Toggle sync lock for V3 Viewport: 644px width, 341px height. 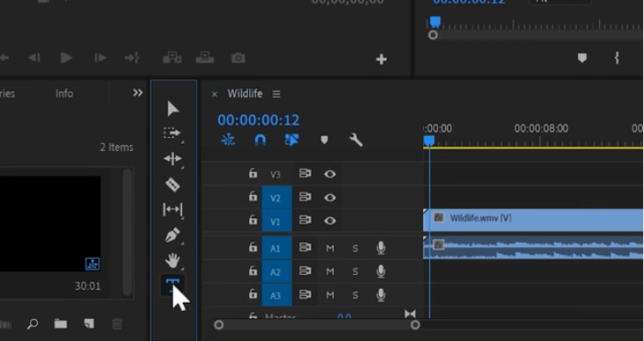coord(305,173)
